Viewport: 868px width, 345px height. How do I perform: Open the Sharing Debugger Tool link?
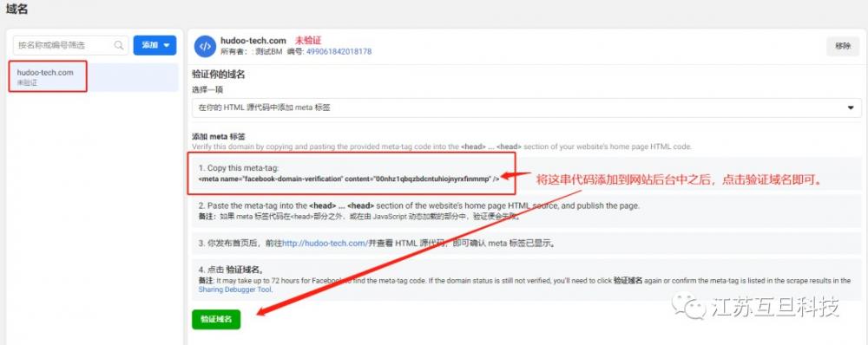click(235, 290)
